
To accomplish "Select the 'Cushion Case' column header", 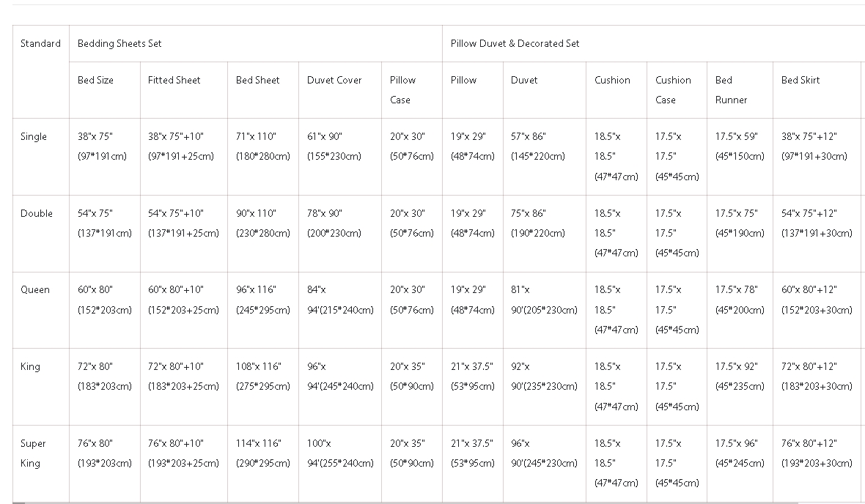I will click(x=673, y=89).
